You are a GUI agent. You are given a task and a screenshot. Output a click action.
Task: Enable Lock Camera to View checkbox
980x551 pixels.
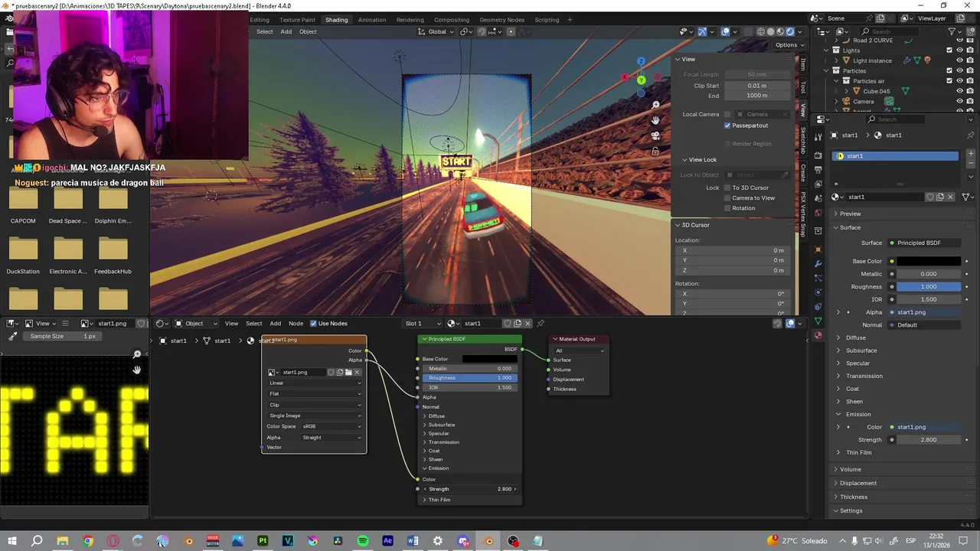[x=727, y=197]
